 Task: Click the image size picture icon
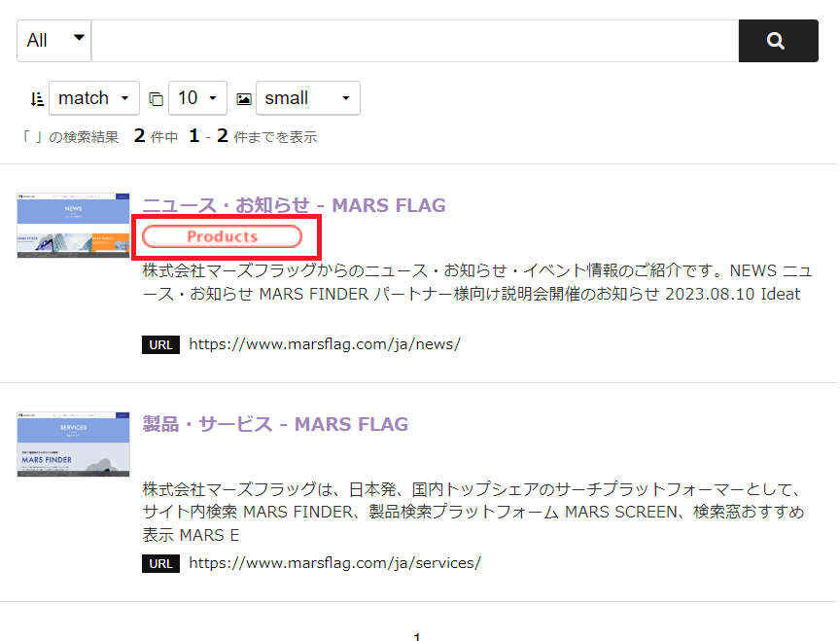point(244,99)
